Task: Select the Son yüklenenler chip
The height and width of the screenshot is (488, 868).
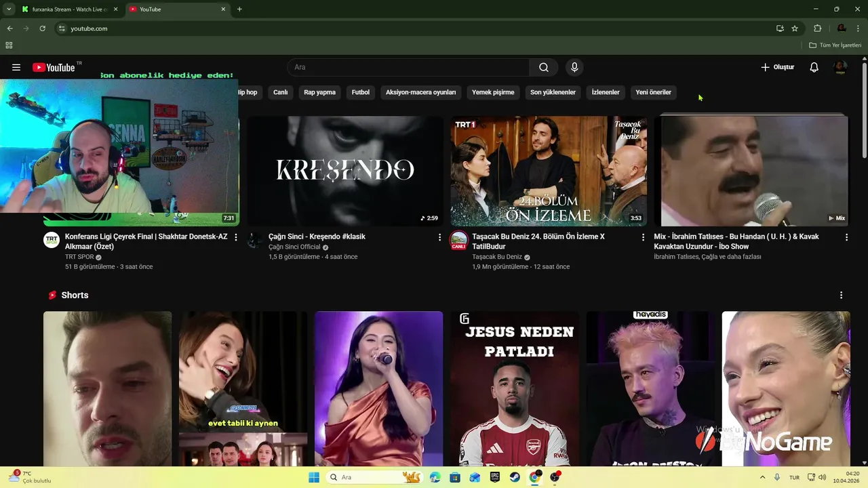Action: [x=553, y=92]
